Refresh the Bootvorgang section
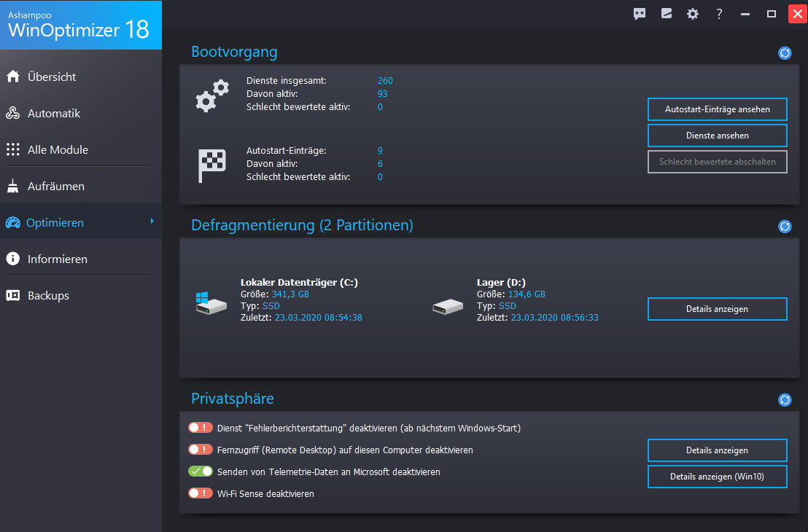808x532 pixels. [785, 52]
